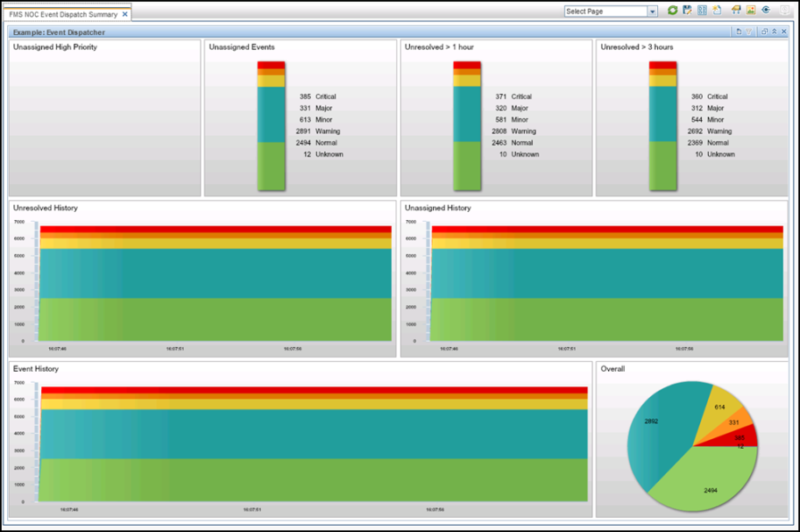Click the Overall pie chart title
800x532 pixels.
tap(612, 369)
